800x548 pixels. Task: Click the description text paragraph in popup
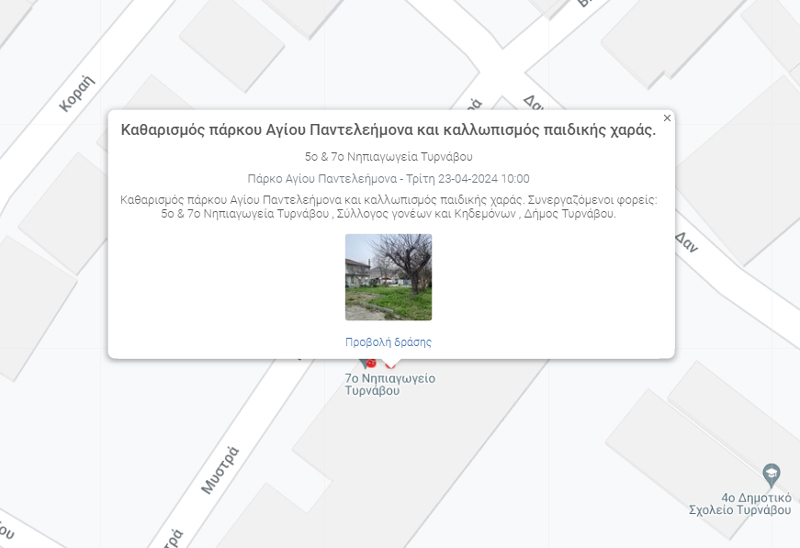(388, 207)
